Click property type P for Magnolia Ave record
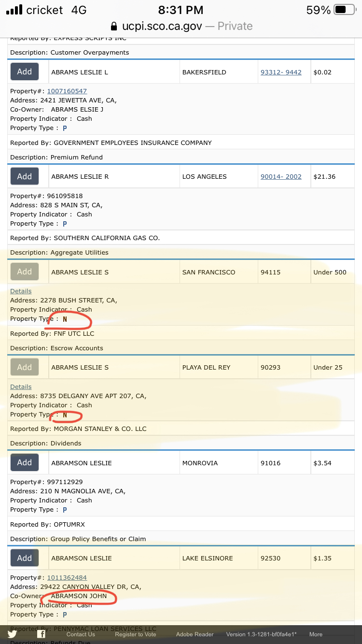The image size is (362, 644). click(65, 510)
